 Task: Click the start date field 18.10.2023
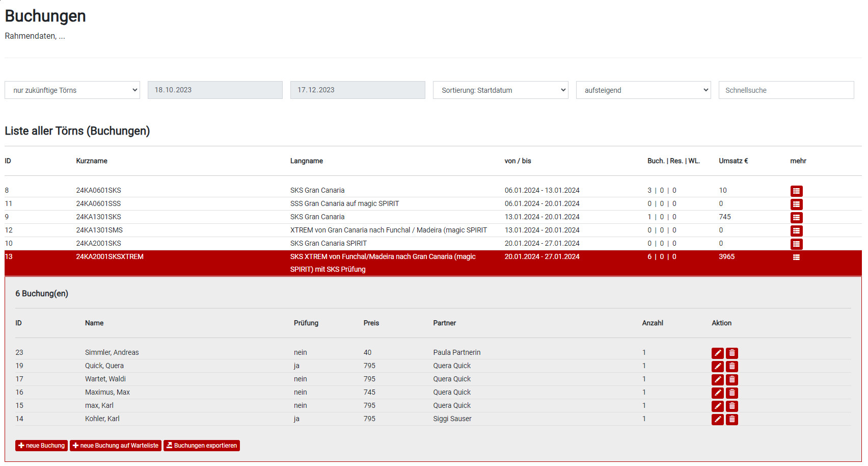pos(215,90)
